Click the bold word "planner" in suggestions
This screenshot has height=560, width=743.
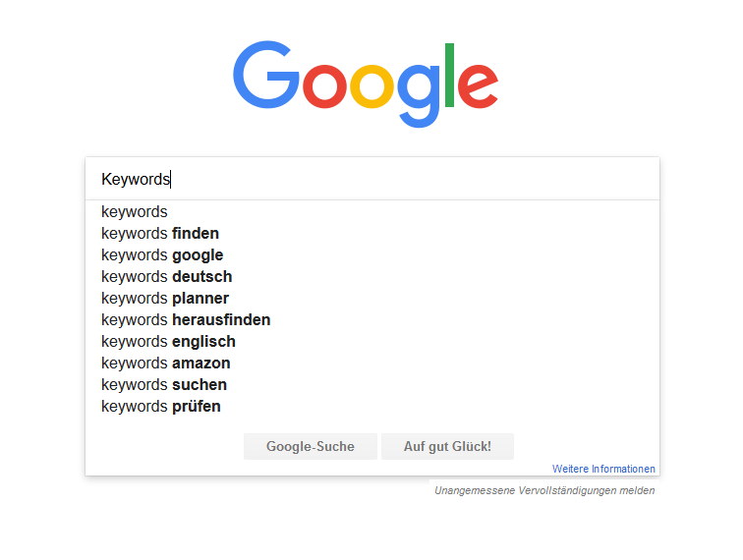(200, 299)
